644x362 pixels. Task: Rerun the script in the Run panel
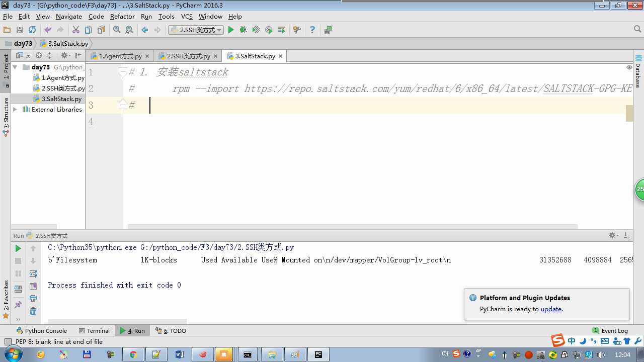(x=18, y=248)
